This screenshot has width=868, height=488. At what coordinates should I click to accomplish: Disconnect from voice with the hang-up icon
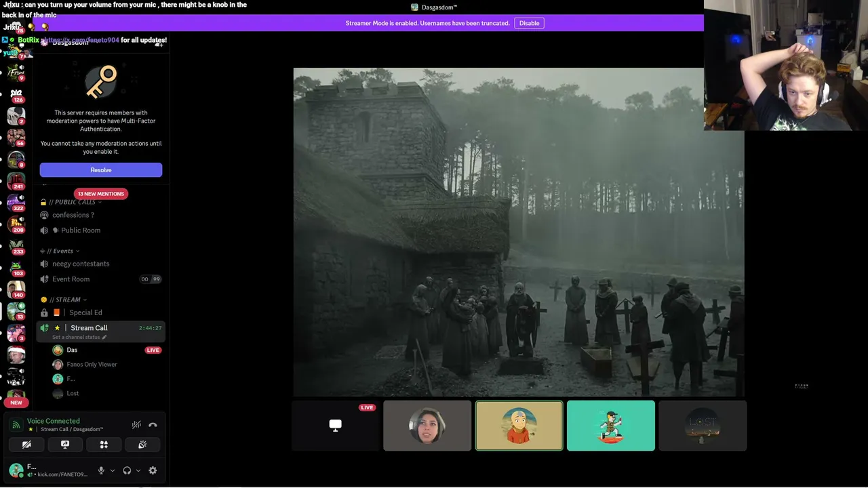click(x=153, y=425)
